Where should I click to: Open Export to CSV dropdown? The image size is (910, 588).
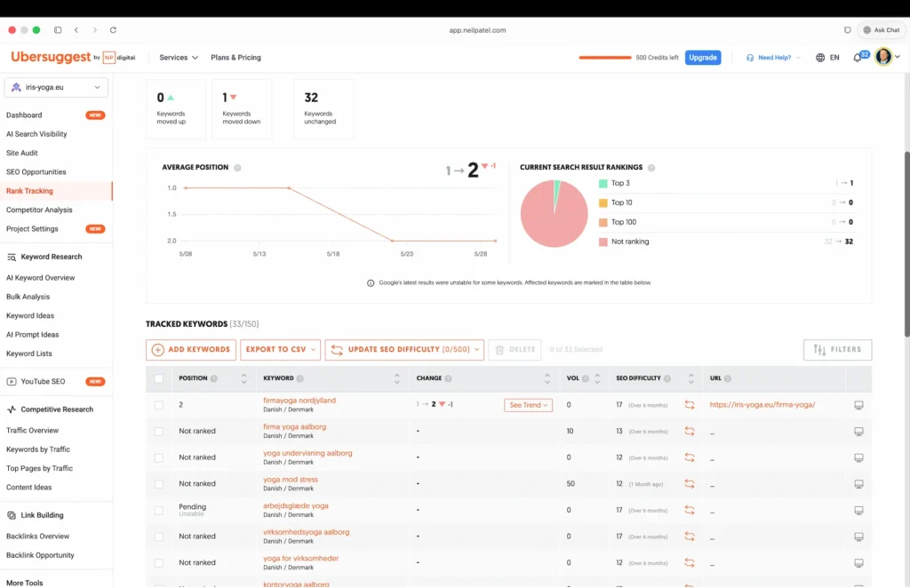tap(280, 350)
